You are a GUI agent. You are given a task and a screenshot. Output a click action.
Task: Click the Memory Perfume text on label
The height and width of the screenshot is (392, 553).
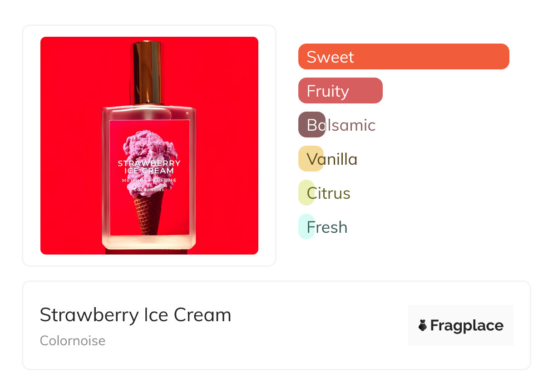(x=149, y=181)
